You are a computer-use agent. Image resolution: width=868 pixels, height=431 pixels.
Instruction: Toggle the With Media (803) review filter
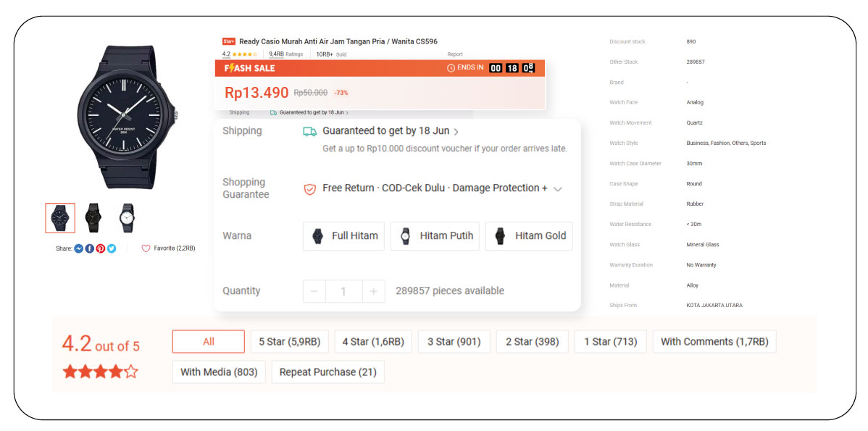coord(218,372)
